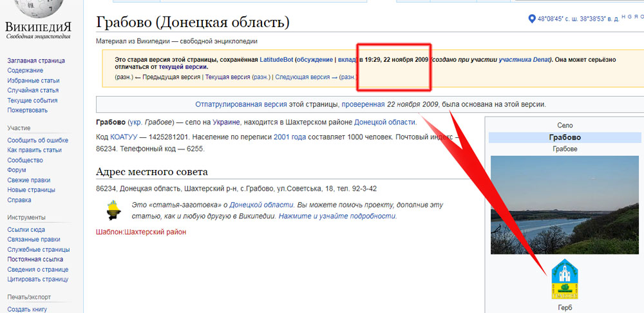Image resolution: width=644 pixels, height=313 pixels.
Task: Open the village landscape photo
Action: [x=565, y=205]
